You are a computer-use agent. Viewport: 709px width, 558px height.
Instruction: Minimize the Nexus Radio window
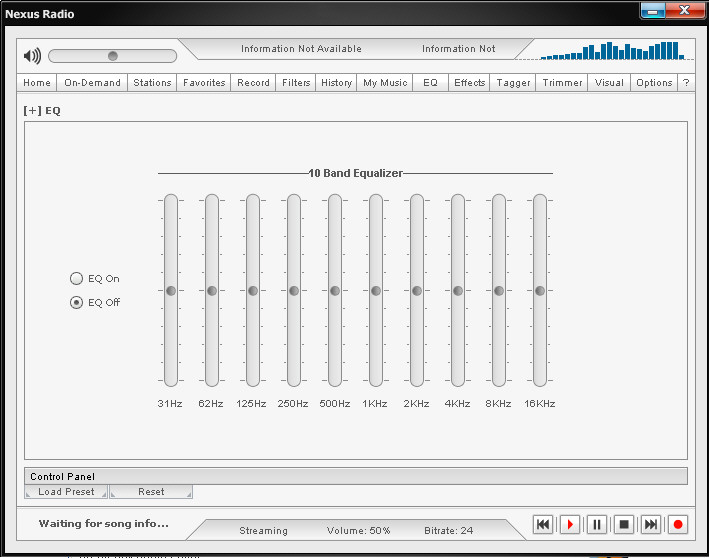(x=652, y=11)
